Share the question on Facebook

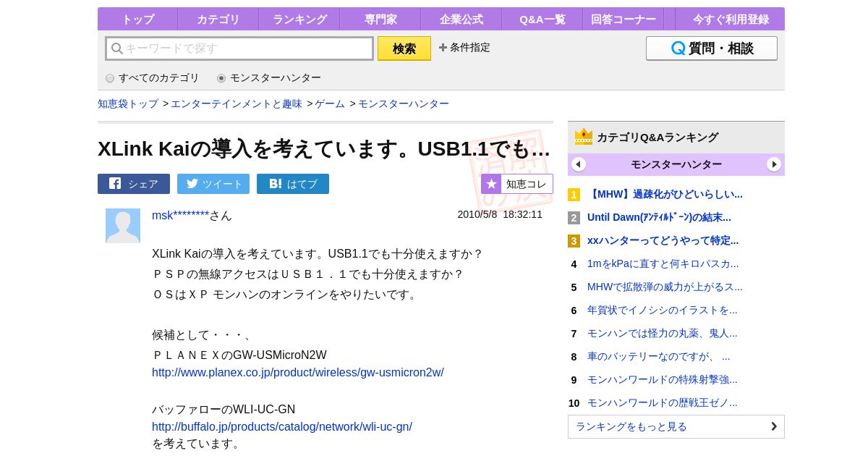[134, 184]
